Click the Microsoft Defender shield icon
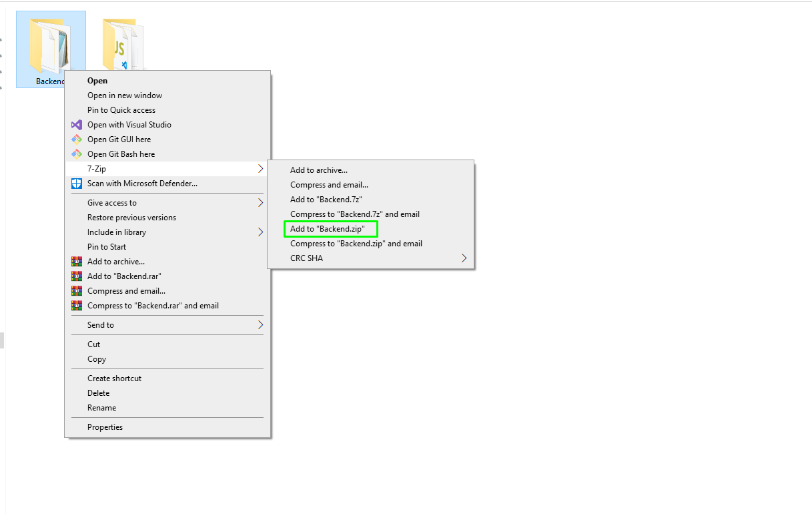 coord(76,184)
